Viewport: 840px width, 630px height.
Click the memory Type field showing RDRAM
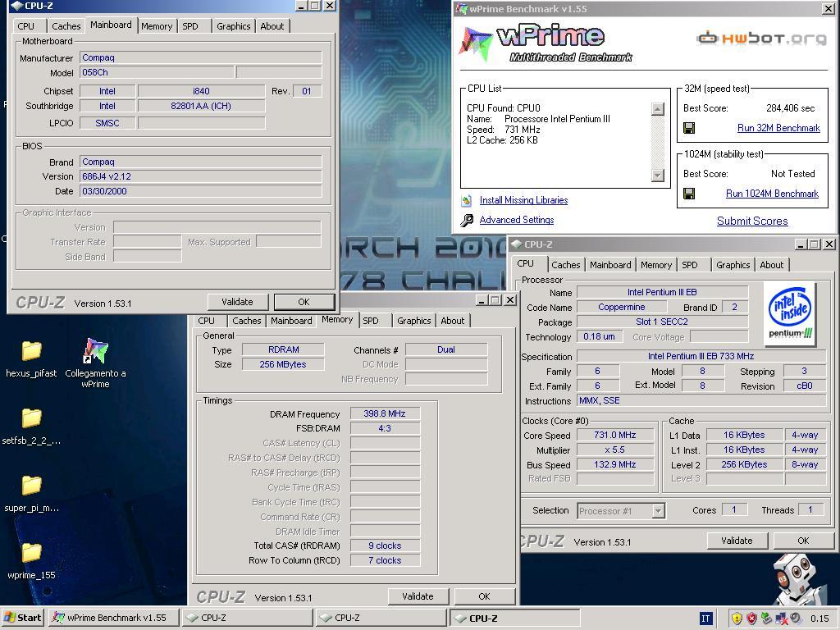coord(283,349)
